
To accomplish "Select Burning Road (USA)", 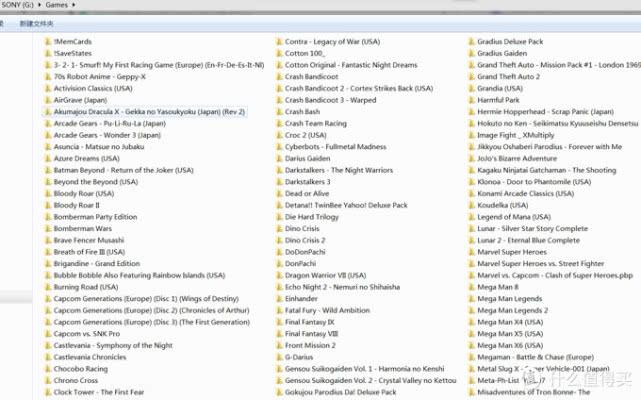I will pos(86,287).
